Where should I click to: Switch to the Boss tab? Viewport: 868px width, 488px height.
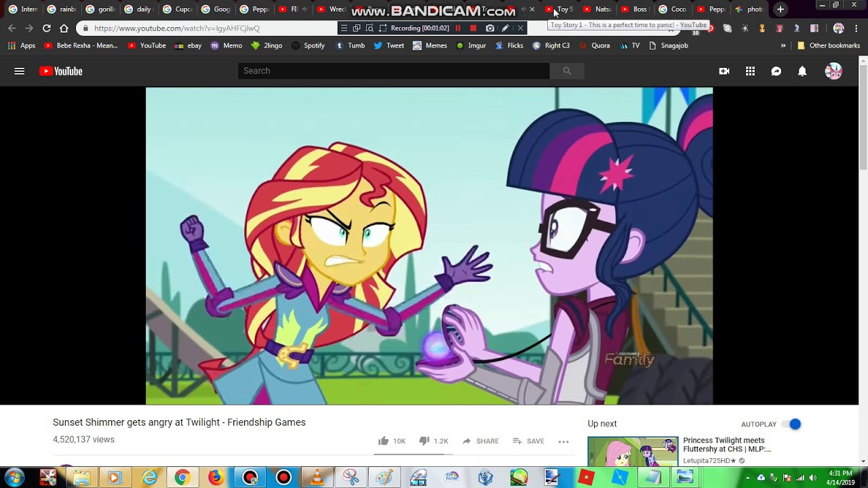(635, 9)
